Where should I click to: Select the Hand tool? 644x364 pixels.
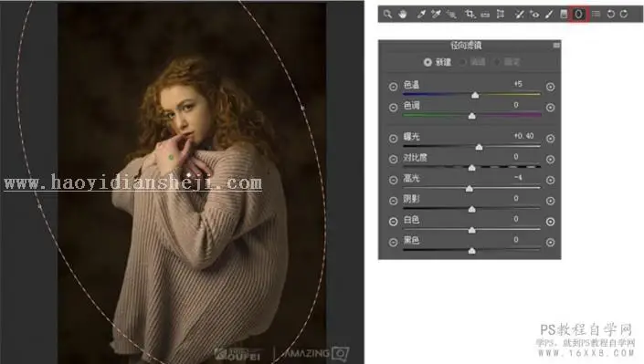tap(403, 15)
